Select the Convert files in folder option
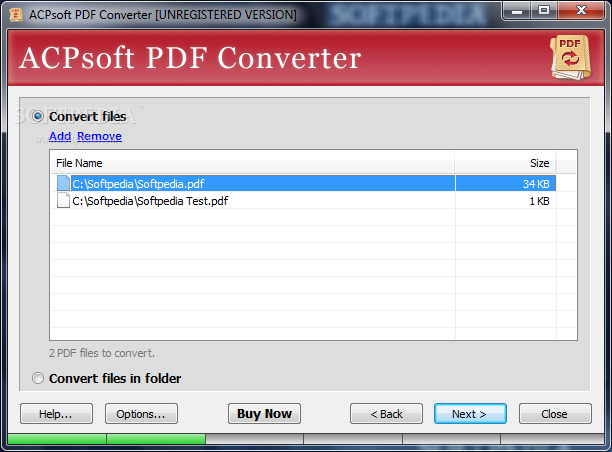The width and height of the screenshot is (612, 452). [x=38, y=378]
